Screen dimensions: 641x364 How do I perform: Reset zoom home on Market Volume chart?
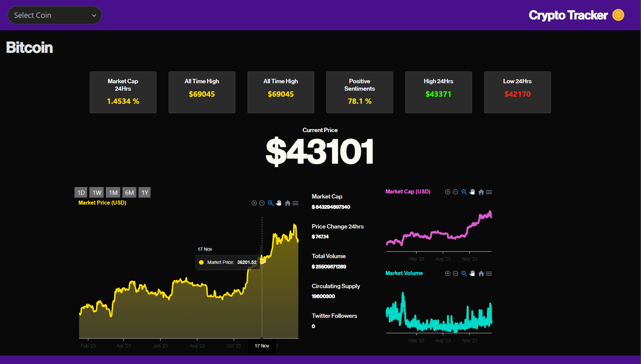click(x=481, y=273)
